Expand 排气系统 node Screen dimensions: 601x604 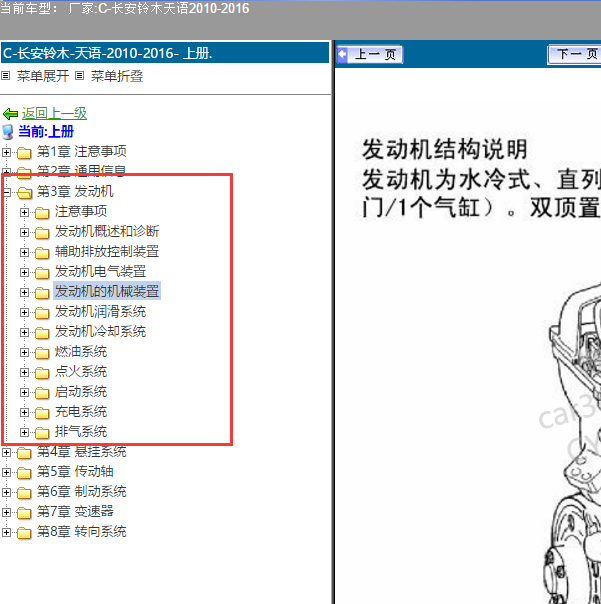tap(24, 433)
